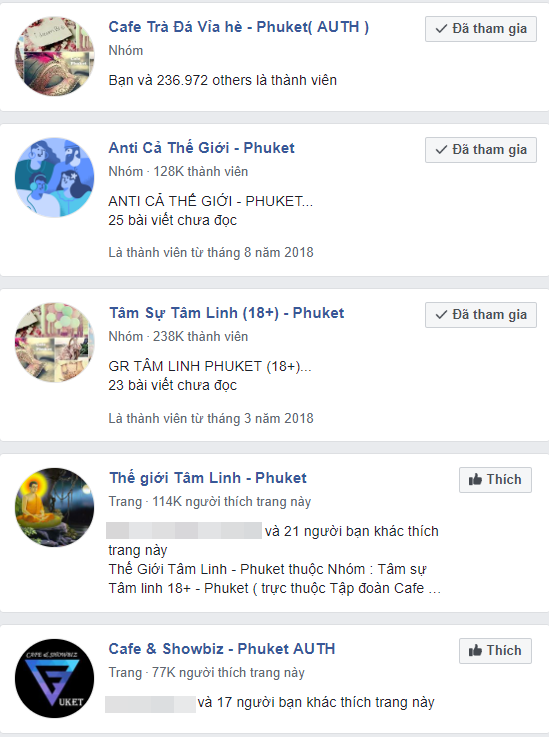
Task: Click Anti Cả Thế Giới group avatar
Action: [x=55, y=177]
